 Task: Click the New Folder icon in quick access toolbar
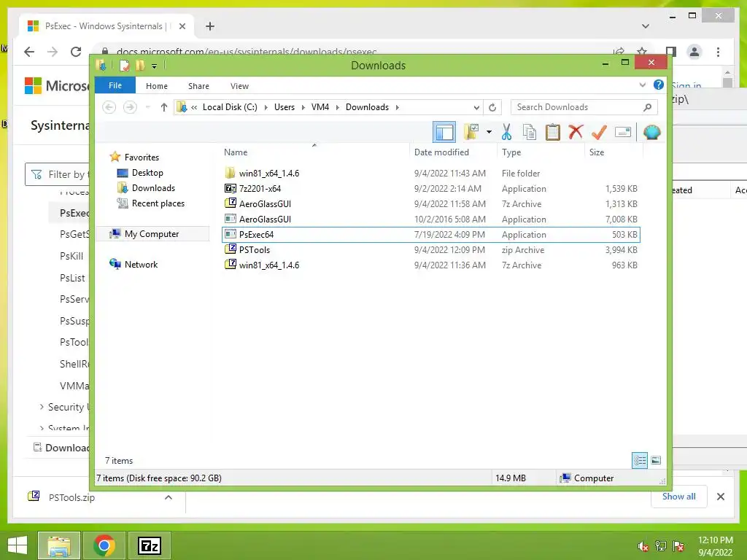tap(140, 66)
